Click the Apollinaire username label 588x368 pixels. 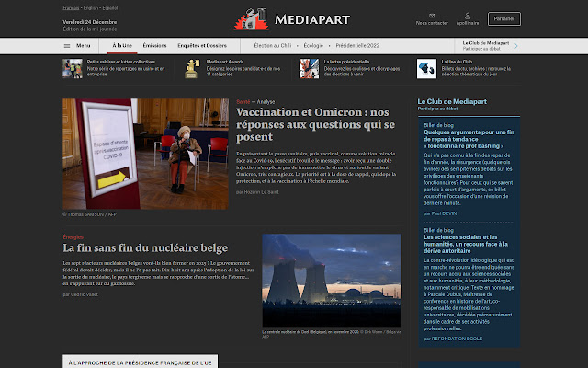468,23
